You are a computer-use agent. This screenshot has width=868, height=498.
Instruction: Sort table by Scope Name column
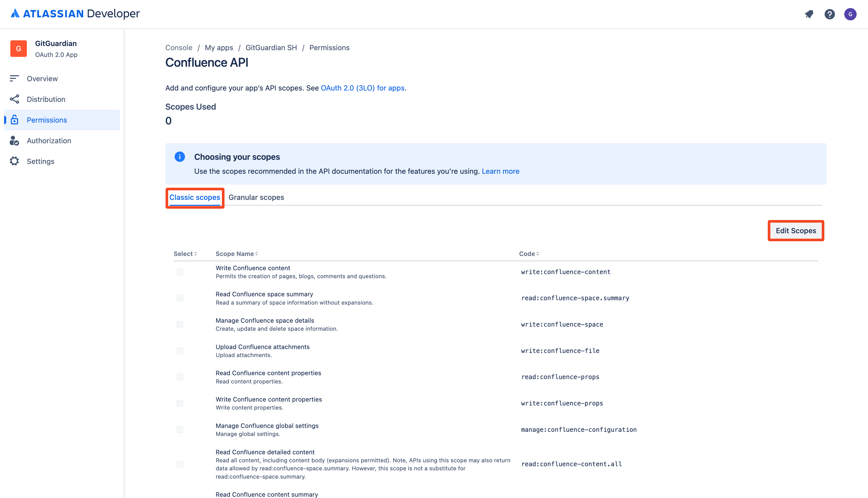[237, 254]
